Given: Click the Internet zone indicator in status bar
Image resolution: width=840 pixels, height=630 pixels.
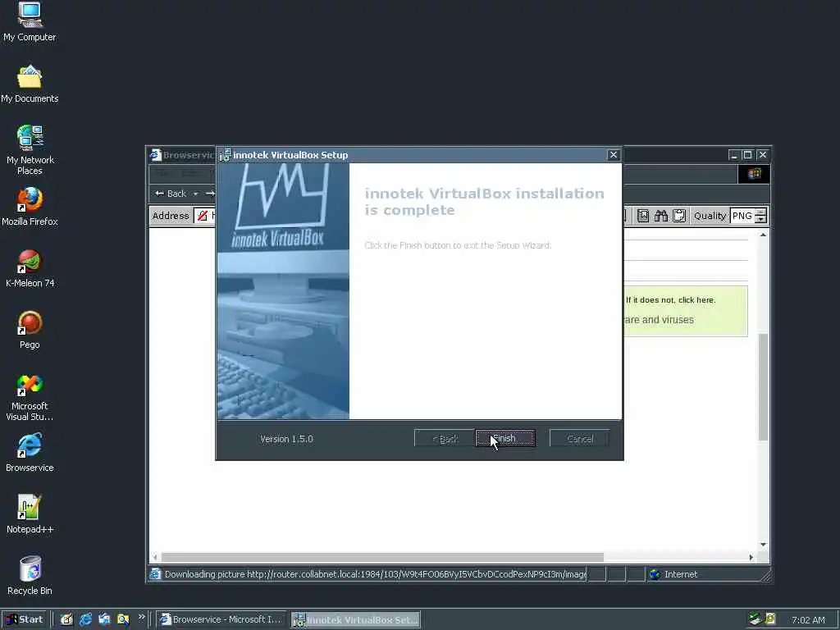Looking at the screenshot, I should [674, 574].
